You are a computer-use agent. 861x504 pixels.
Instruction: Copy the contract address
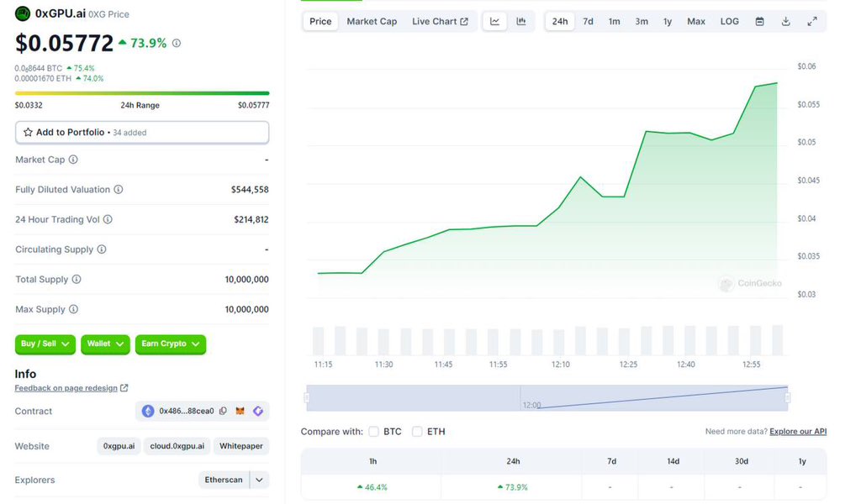(x=223, y=411)
